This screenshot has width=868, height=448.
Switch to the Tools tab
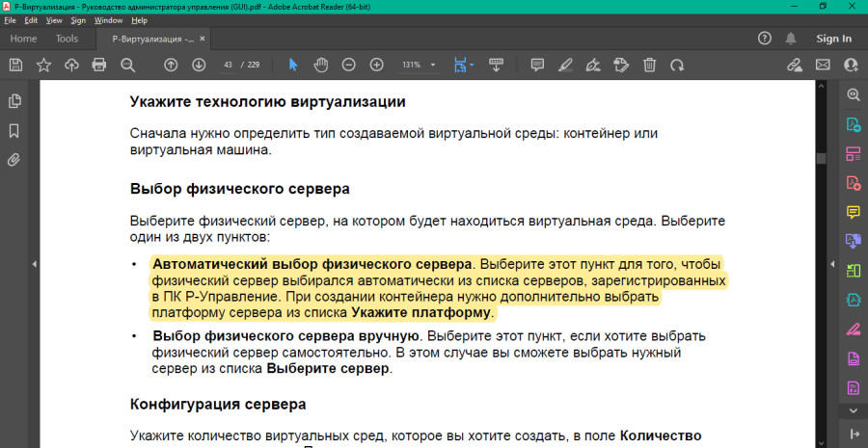[67, 39]
